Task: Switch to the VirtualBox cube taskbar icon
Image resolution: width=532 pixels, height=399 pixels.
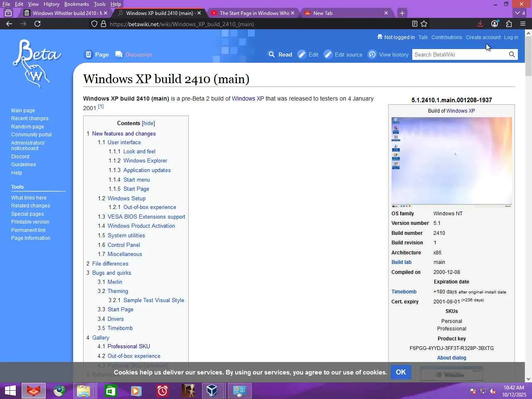Action: pyautogui.click(x=212, y=391)
